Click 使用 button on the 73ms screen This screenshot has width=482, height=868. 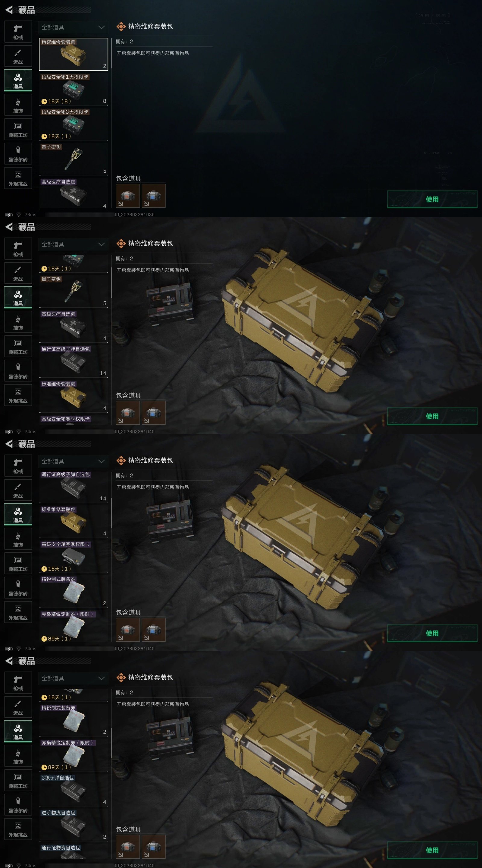click(432, 199)
